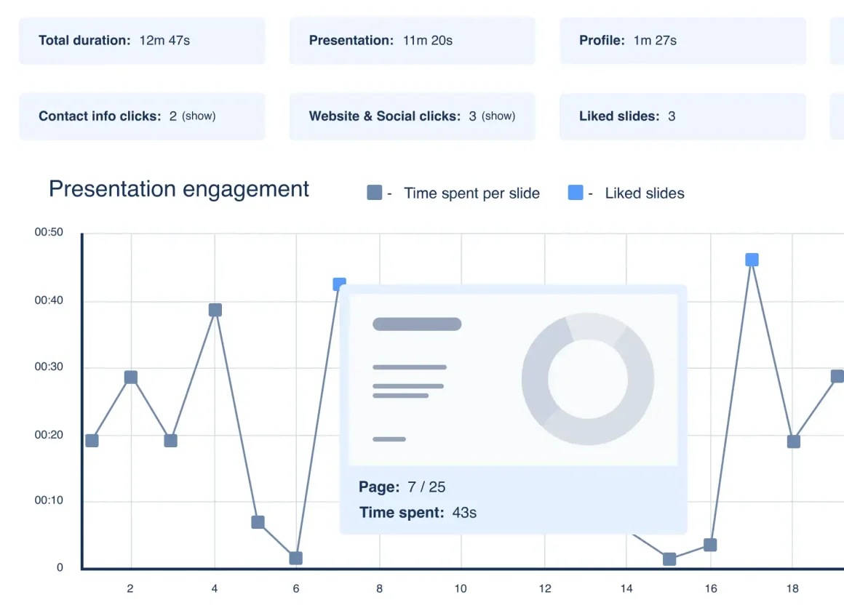Image resolution: width=844 pixels, height=616 pixels.
Task: Select slide number 14 on the x-axis
Action: [x=626, y=588]
